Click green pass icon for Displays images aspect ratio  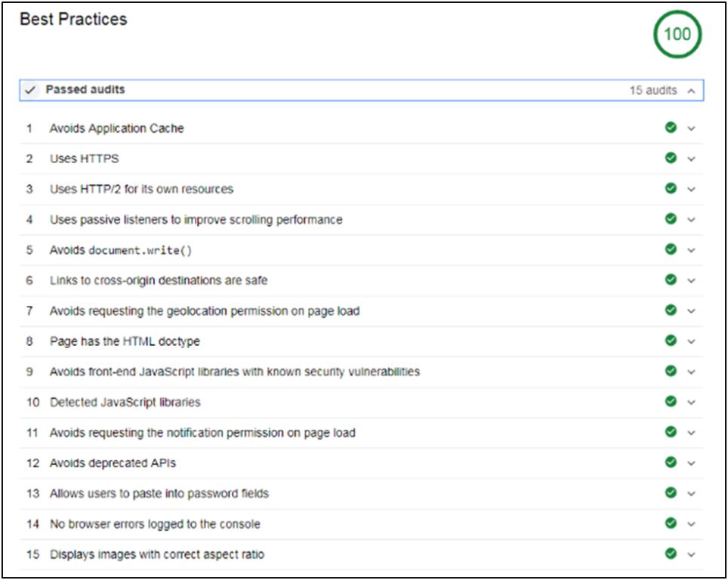(671, 554)
